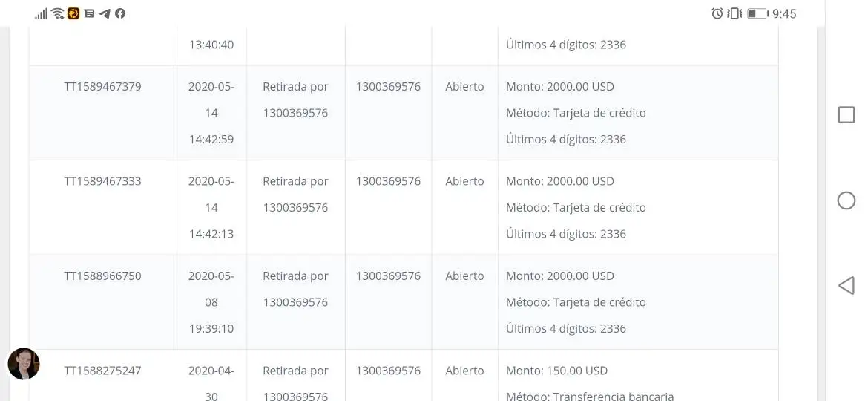The height and width of the screenshot is (401, 868).
Task: Tap the battery level indicator
Action: (757, 13)
